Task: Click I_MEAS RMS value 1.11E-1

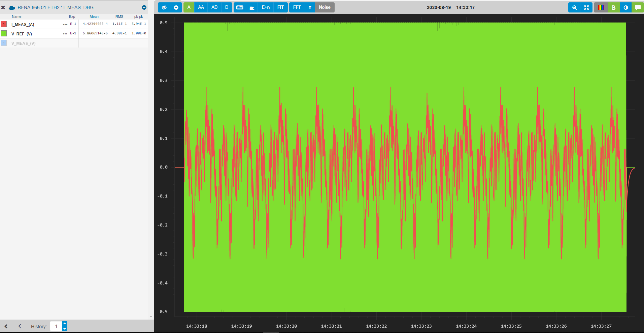Action: pyautogui.click(x=120, y=24)
